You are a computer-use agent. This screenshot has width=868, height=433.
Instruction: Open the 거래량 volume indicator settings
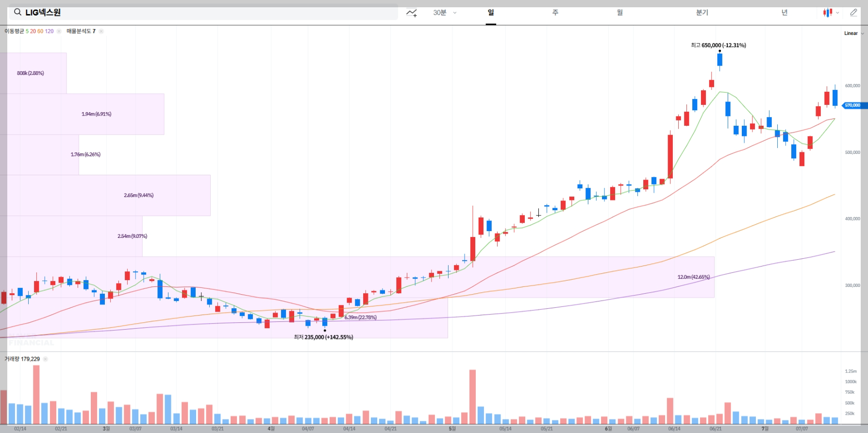pos(22,359)
